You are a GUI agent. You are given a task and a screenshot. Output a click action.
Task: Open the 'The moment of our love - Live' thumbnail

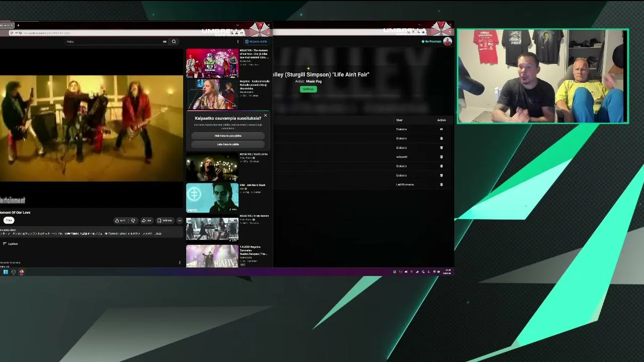tap(212, 63)
